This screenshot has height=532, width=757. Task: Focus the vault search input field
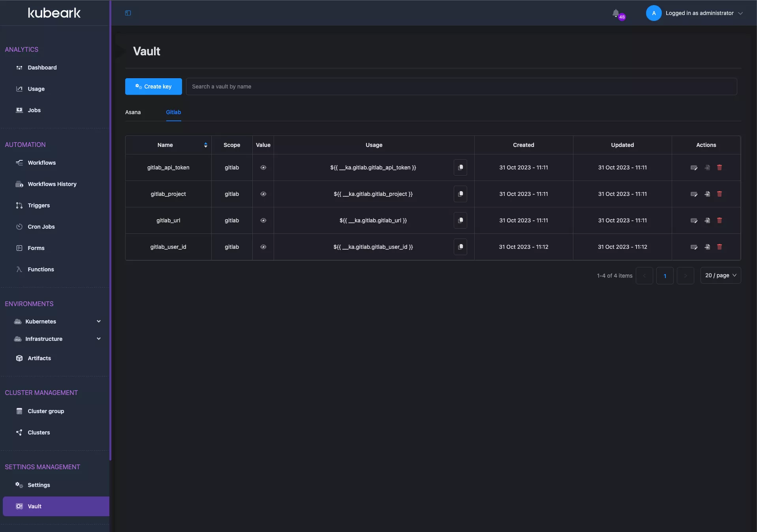pos(461,86)
